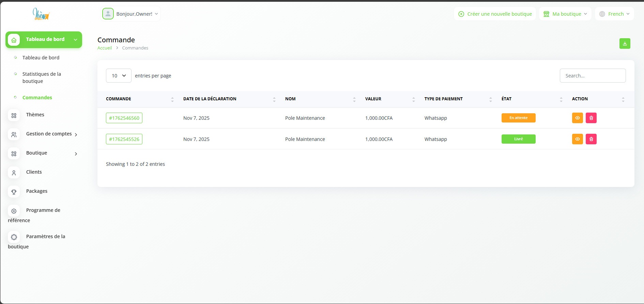The height and width of the screenshot is (304, 644).
Task: Click Créer une nouvelle boutique button
Action: pyautogui.click(x=495, y=14)
